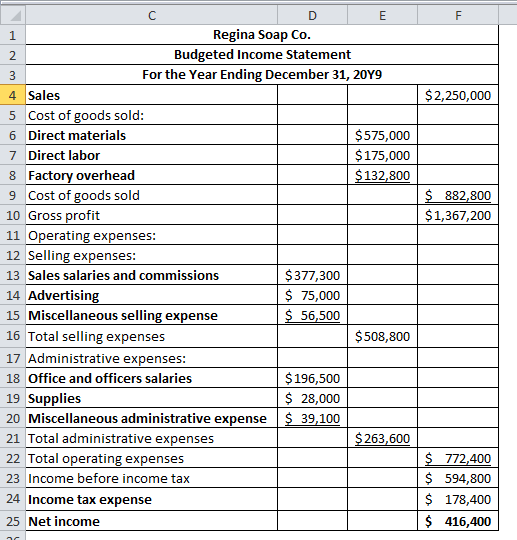Select the $2,250,000 sales value
The width and height of the screenshot is (517, 540).
(x=458, y=95)
